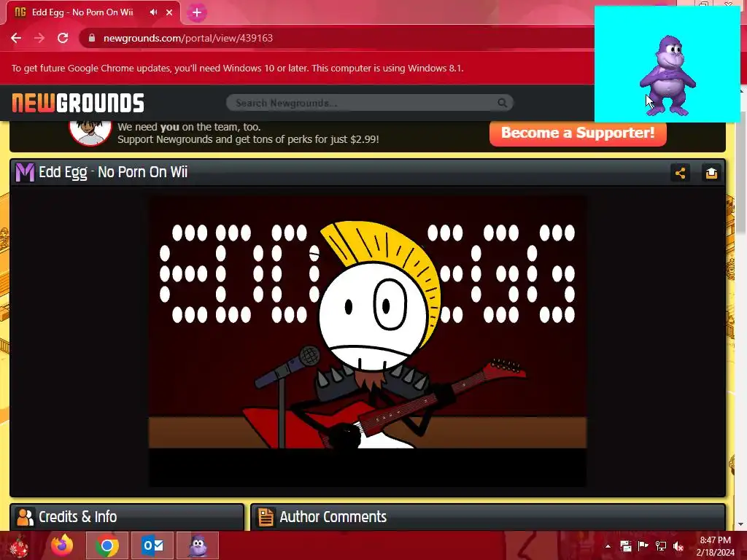This screenshot has height=560, width=747.
Task: Focus the Search Newgrounds field
Action: click(369, 103)
